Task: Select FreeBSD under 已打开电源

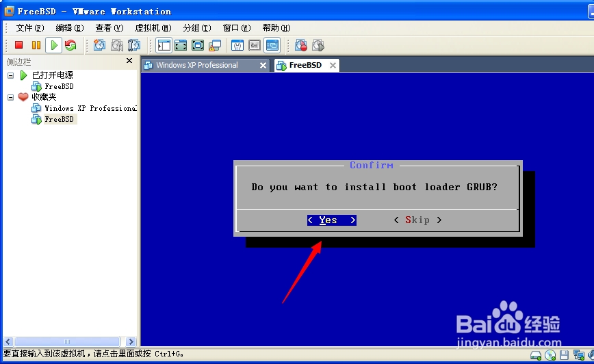Action: (x=59, y=86)
